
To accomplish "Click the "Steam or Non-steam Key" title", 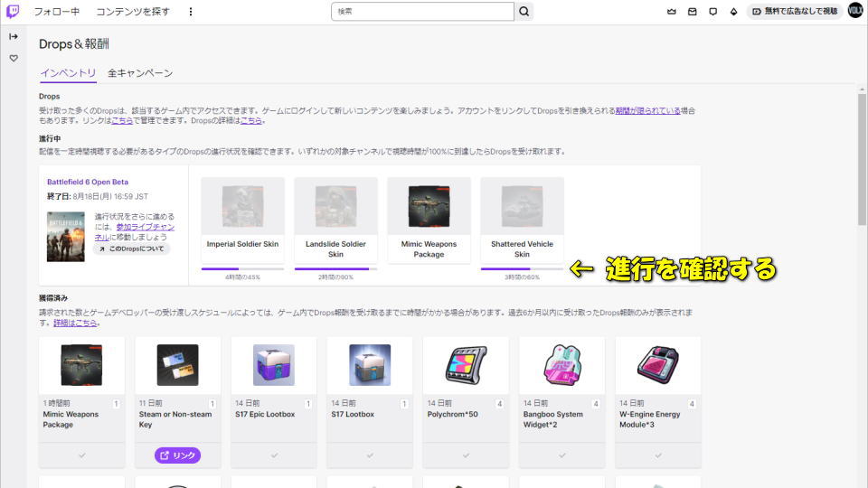I will point(175,419).
